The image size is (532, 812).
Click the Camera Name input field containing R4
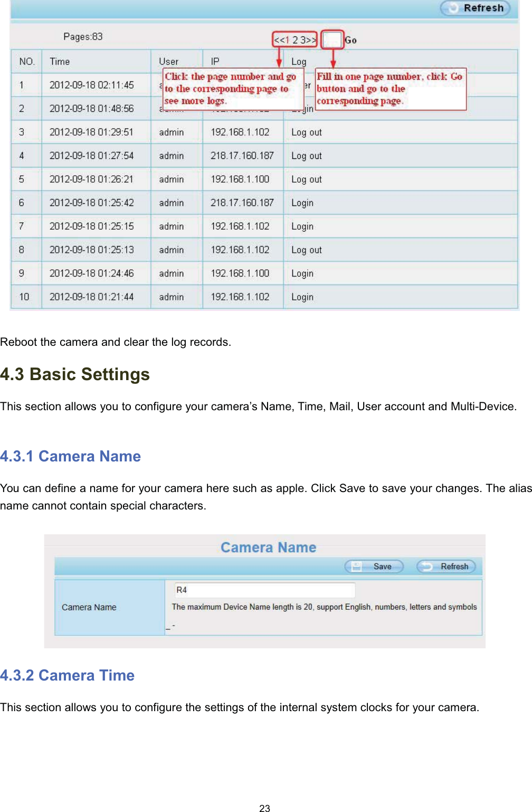265,590
